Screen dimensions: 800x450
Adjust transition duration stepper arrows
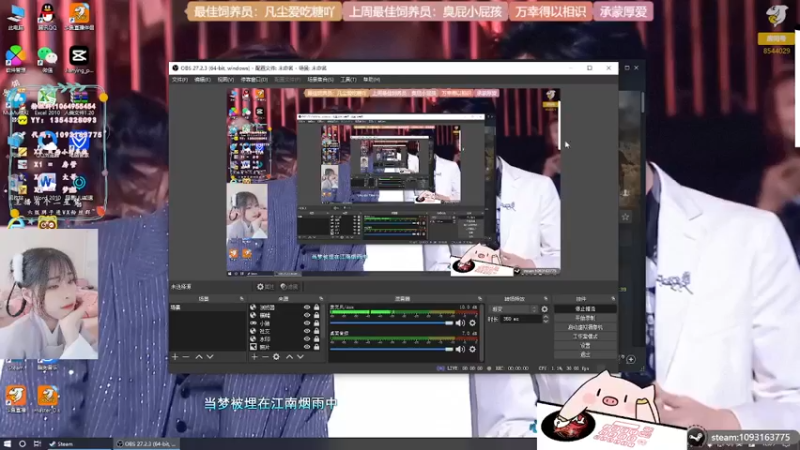pos(545,319)
